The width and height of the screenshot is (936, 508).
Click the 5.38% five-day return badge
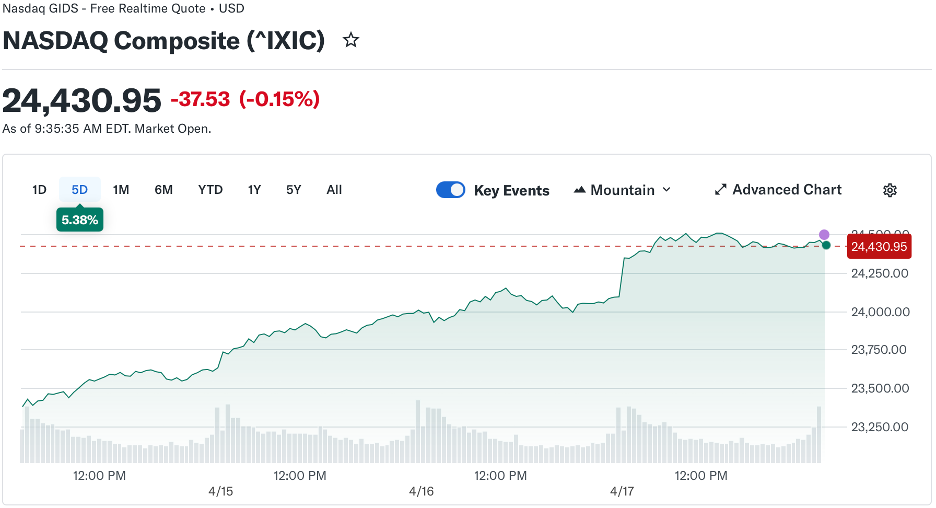[80, 220]
